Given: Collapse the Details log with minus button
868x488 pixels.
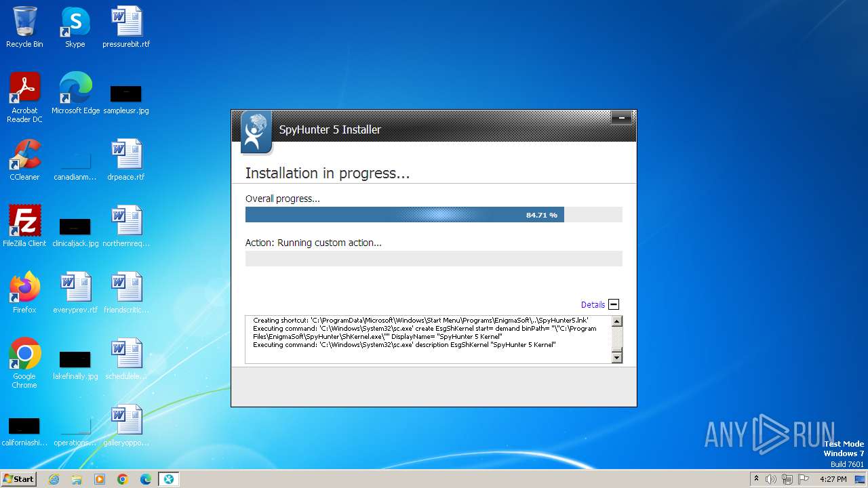Looking at the screenshot, I should coord(614,305).
